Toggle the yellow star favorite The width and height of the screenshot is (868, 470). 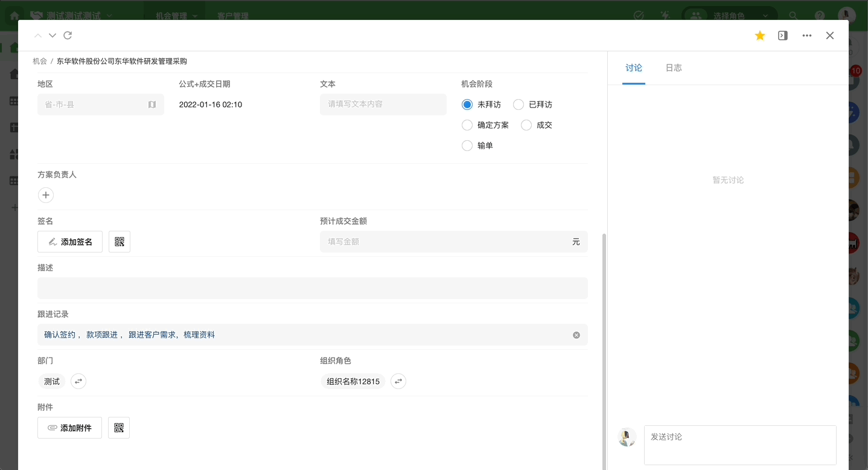tap(760, 36)
